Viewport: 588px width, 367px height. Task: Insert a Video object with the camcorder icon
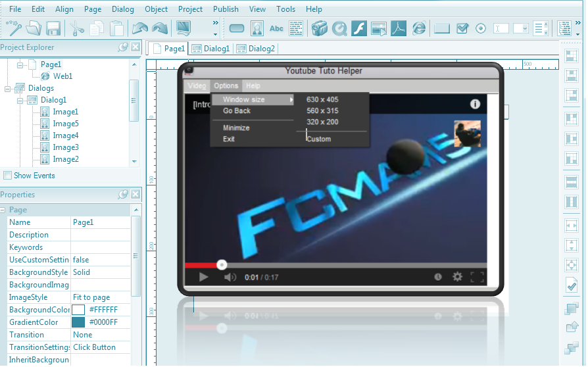320,28
